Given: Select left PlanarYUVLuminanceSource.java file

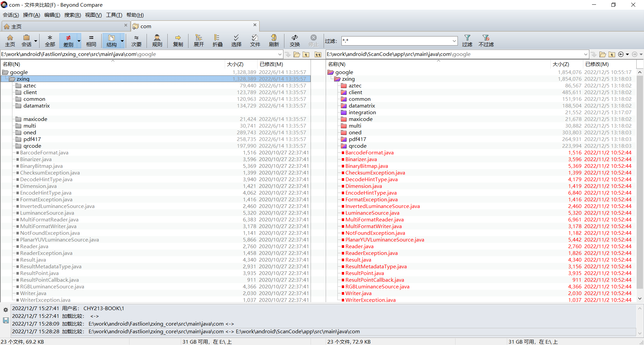Looking at the screenshot, I should [x=59, y=240].
